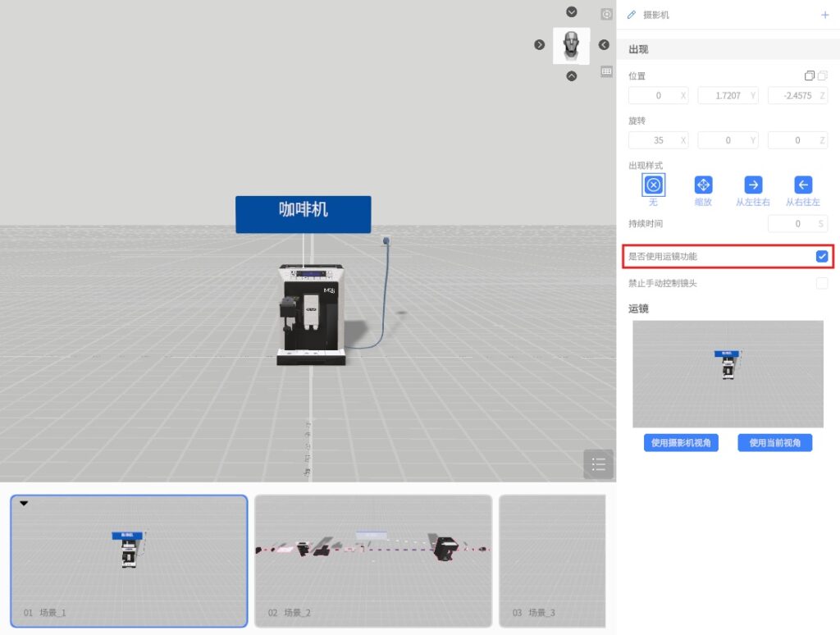Screen dimensions: 840x635
Task: Uncheck the 是否使用运镜功能 checkbox
Action: pyautogui.click(x=822, y=257)
